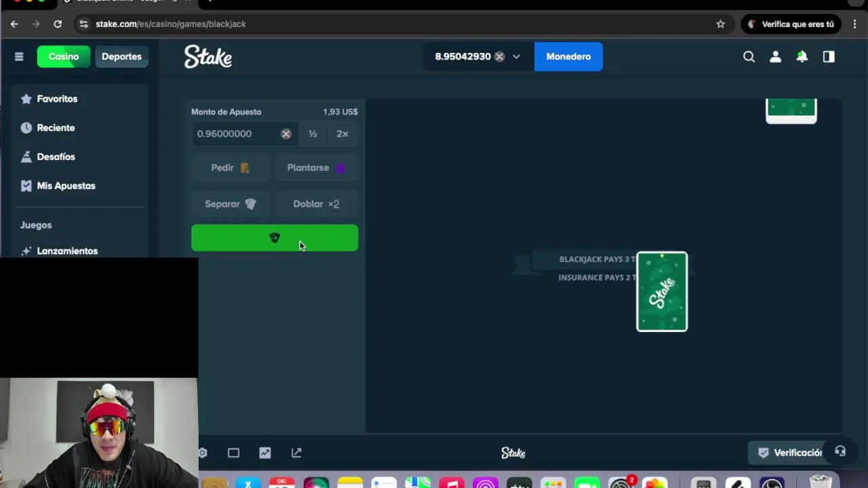Click the BLACKJACK PAYS 3 T banner text
This screenshot has width=868, height=488.
click(x=597, y=259)
